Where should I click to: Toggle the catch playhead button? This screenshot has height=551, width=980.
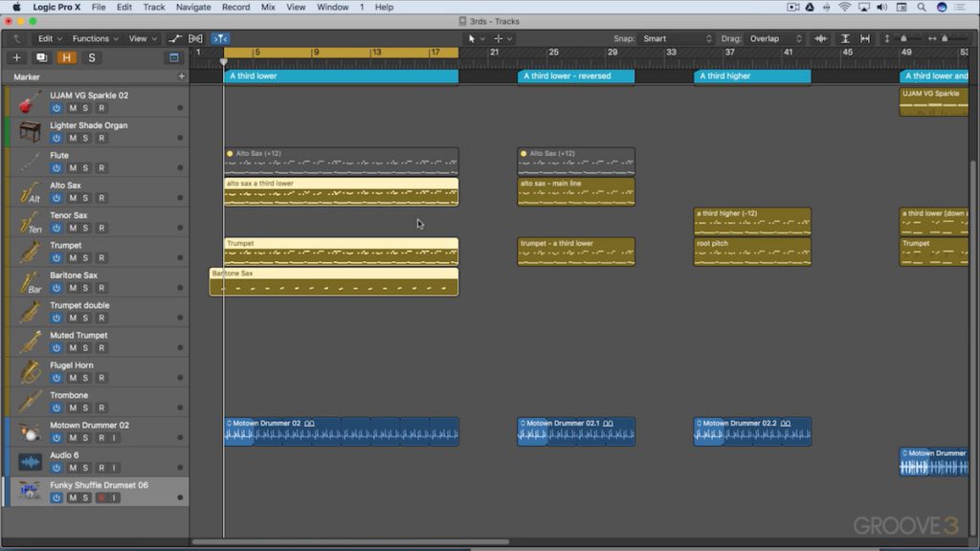220,38
